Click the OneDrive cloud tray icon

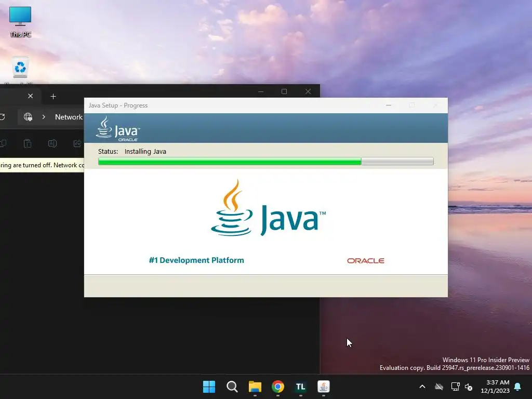click(x=439, y=387)
